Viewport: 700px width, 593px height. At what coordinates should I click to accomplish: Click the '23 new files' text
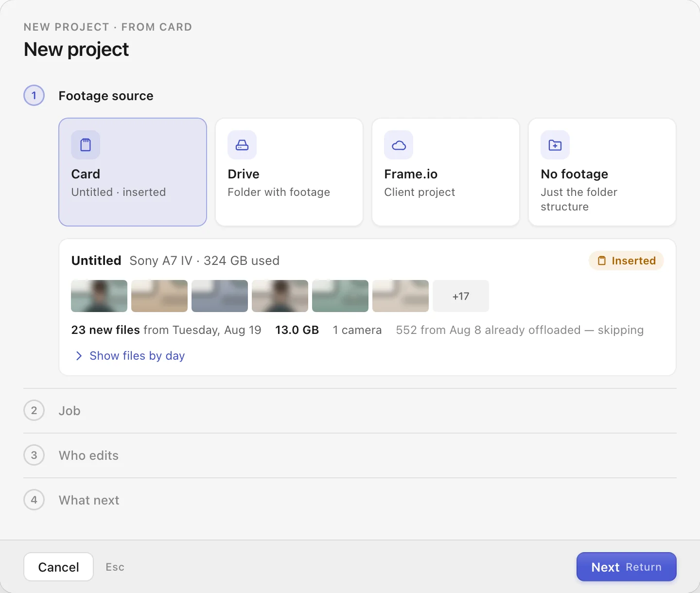coord(105,330)
